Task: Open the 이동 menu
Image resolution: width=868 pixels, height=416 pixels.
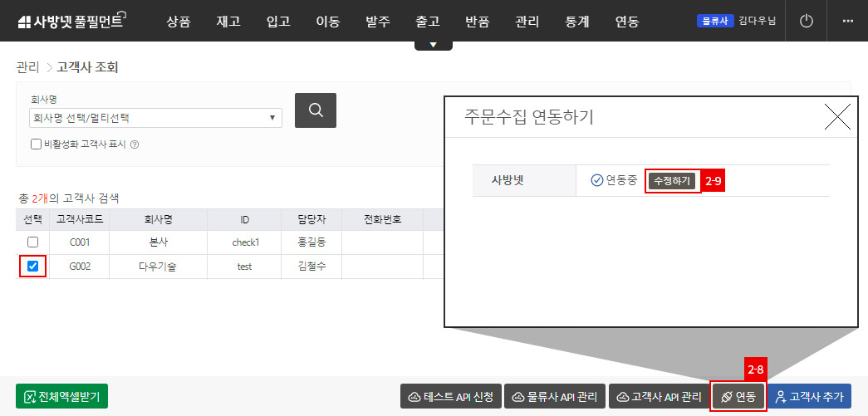Action: click(328, 22)
